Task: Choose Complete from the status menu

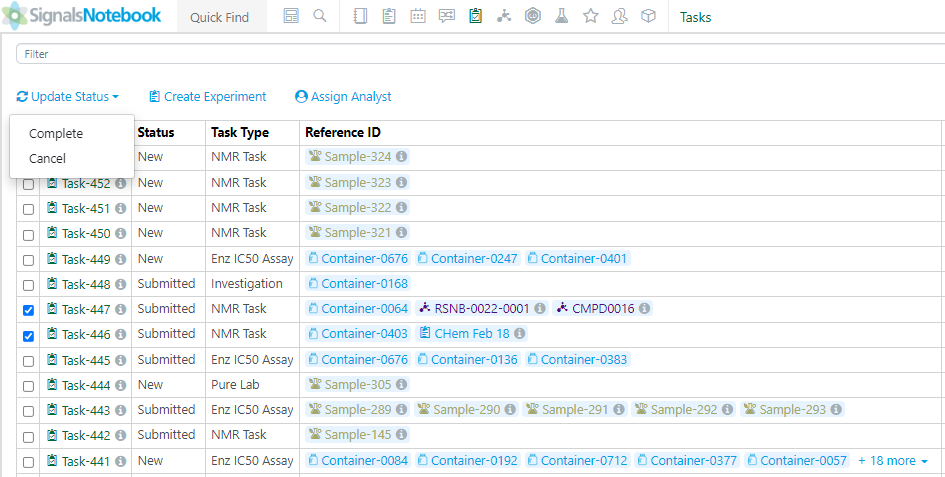Action: tap(56, 134)
